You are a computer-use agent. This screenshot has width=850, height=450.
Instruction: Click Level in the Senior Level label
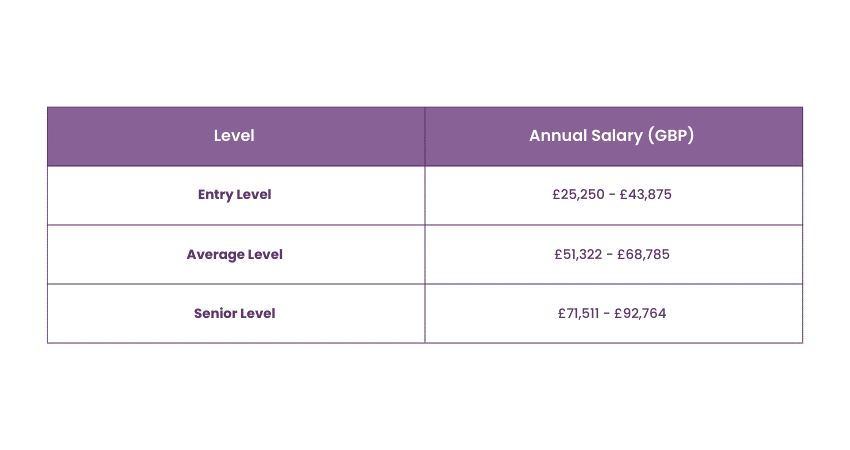pyautogui.click(x=257, y=313)
